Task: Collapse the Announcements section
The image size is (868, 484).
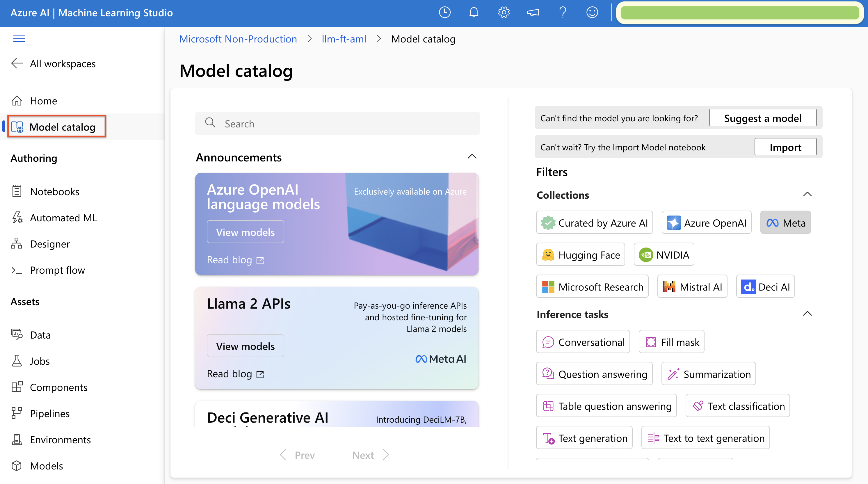Action: [x=472, y=157]
